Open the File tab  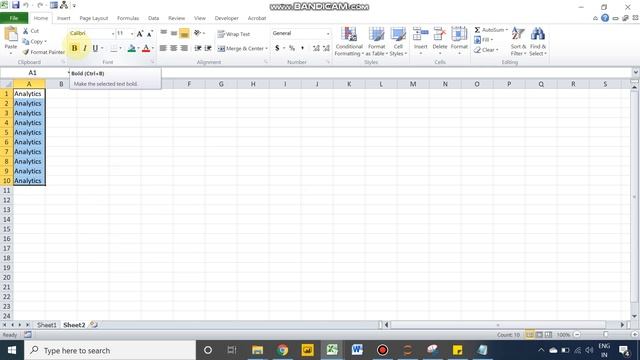14,18
